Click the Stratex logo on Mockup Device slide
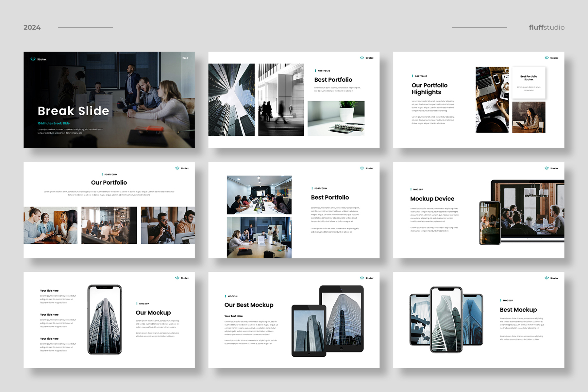Viewport: 588px width, 392px height. click(x=551, y=168)
